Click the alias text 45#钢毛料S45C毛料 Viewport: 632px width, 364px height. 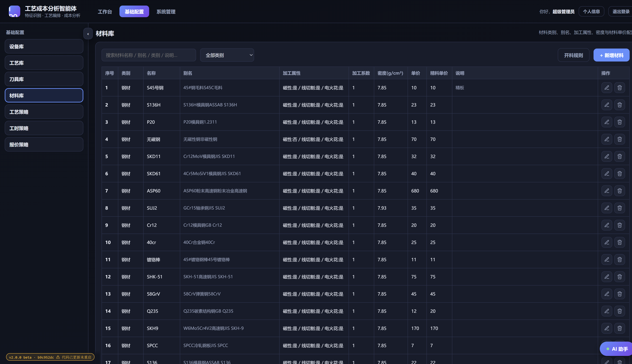[x=203, y=88]
